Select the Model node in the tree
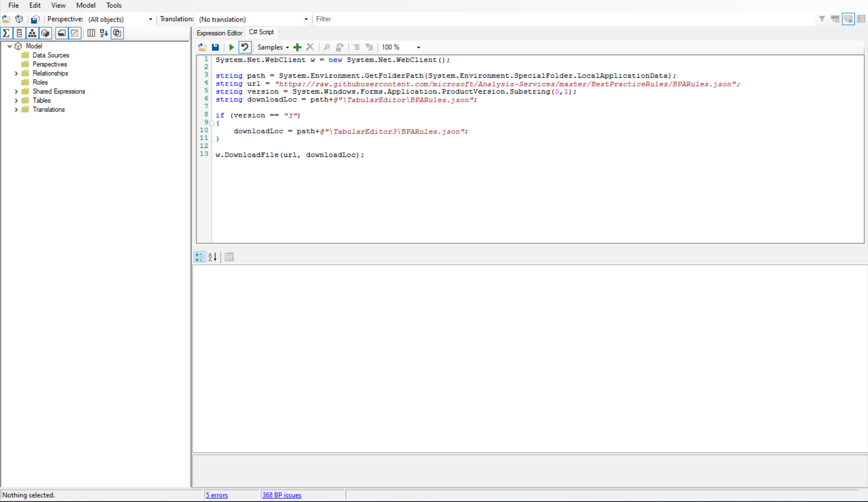The height and width of the screenshot is (502, 868). pyautogui.click(x=33, y=46)
